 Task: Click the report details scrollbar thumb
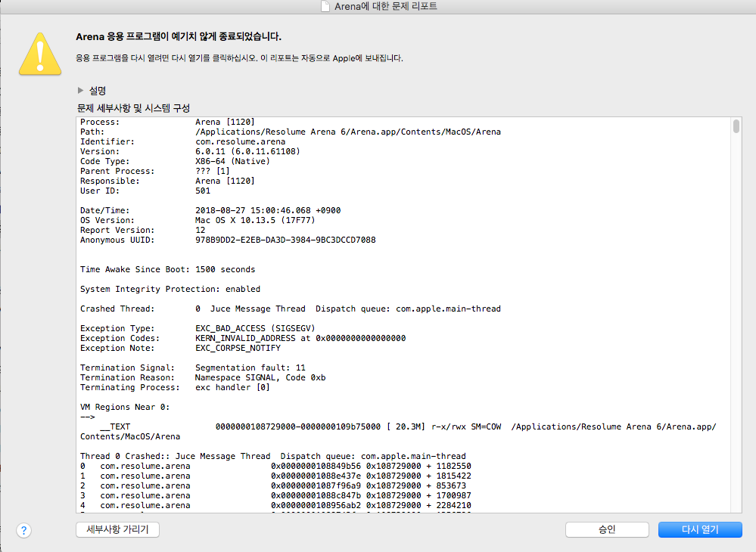tap(736, 126)
